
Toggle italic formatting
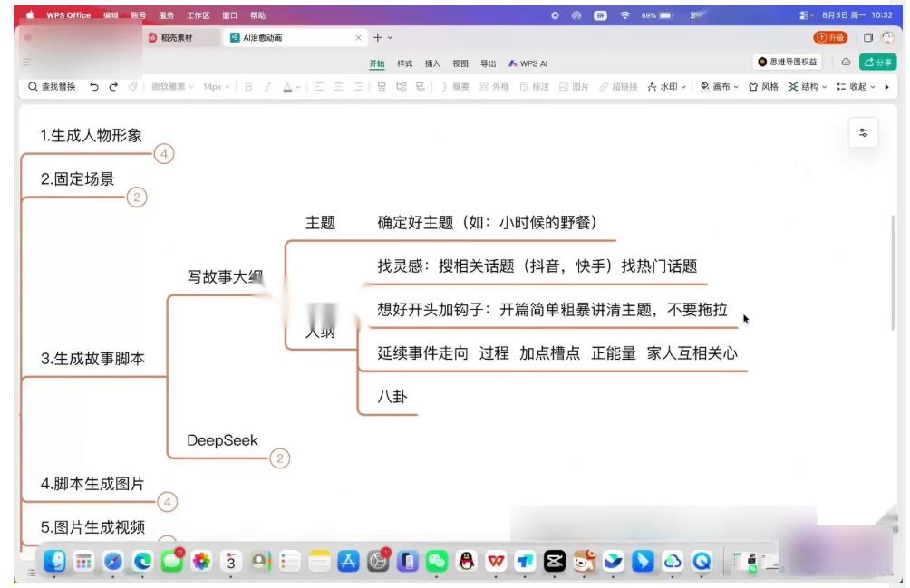[267, 86]
